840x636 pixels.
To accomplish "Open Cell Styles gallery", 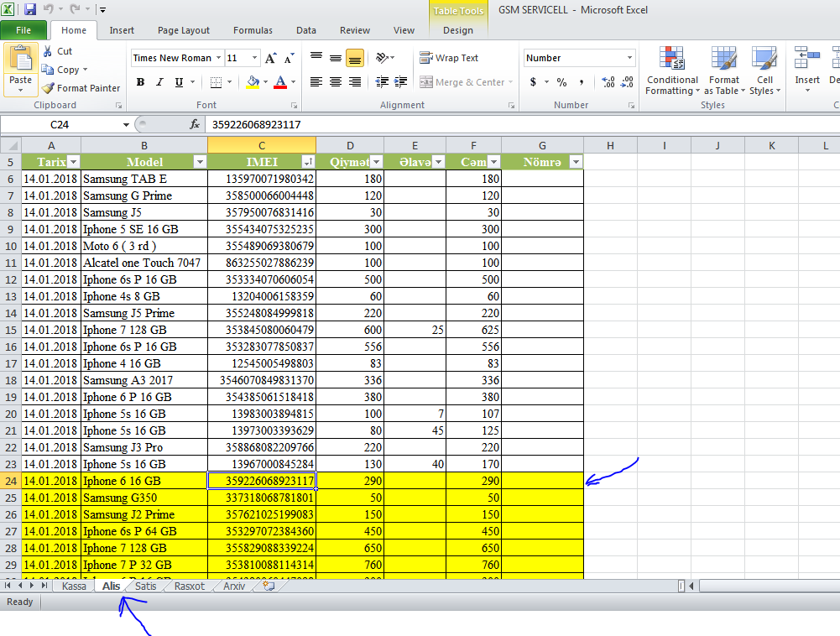I will [x=764, y=70].
